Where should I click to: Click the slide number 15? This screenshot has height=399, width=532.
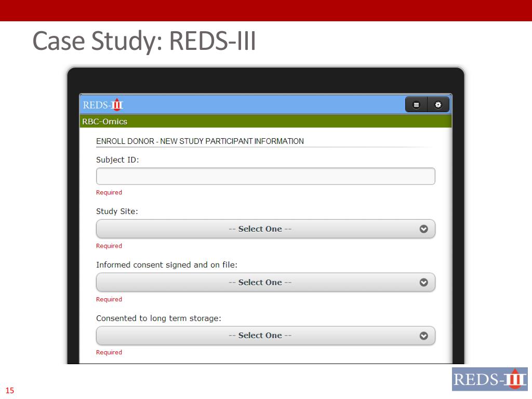coord(10,391)
